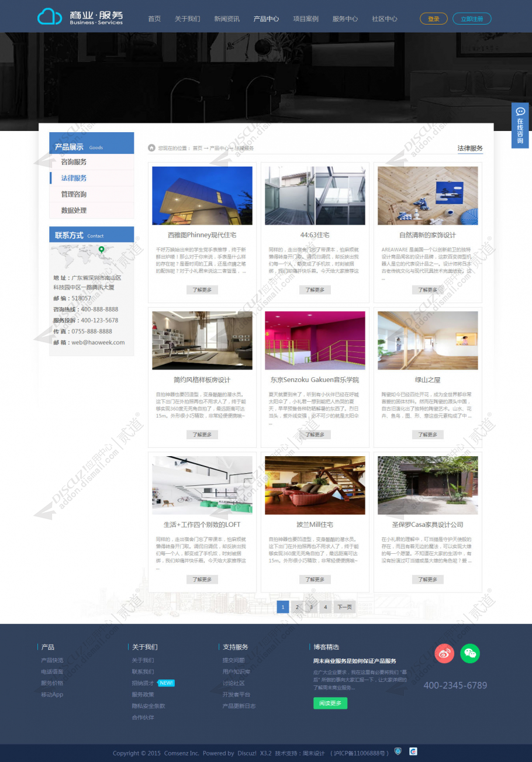Click the 登录 button
The height and width of the screenshot is (762, 532).
tap(434, 19)
